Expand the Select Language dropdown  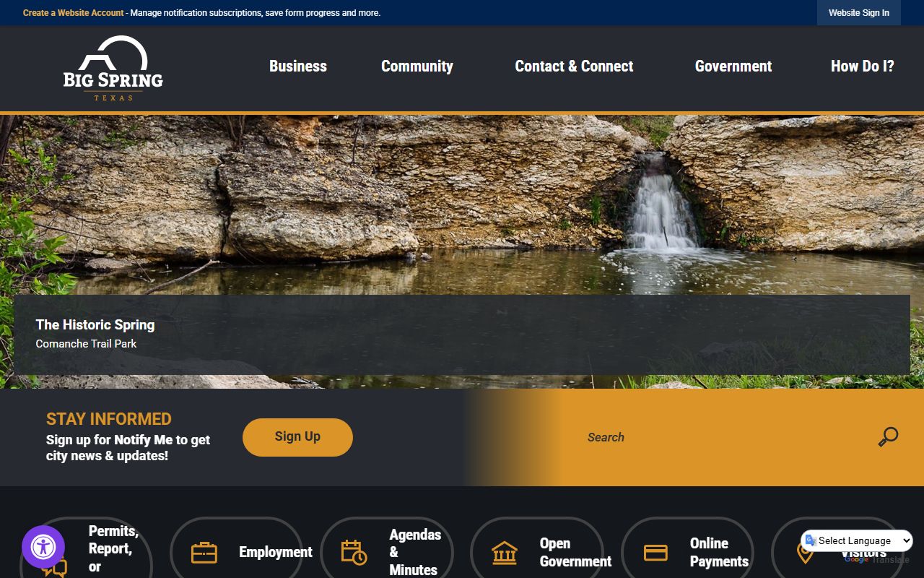[857, 540]
